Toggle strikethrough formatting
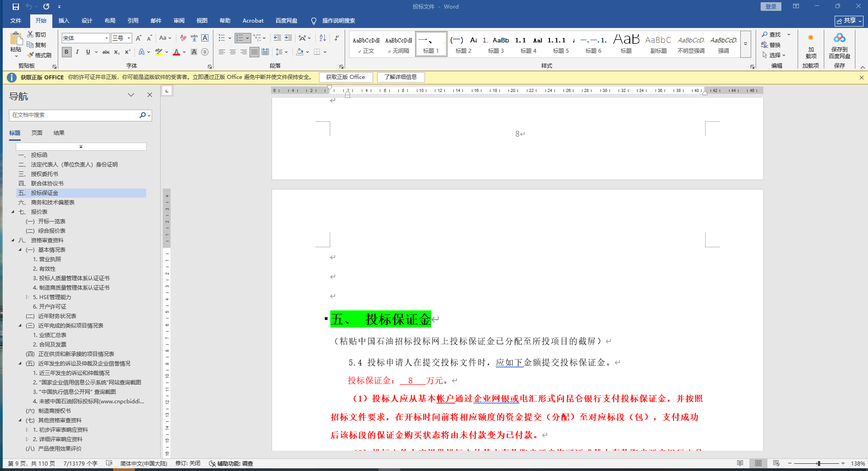This screenshot has height=471, width=868. click(x=106, y=52)
